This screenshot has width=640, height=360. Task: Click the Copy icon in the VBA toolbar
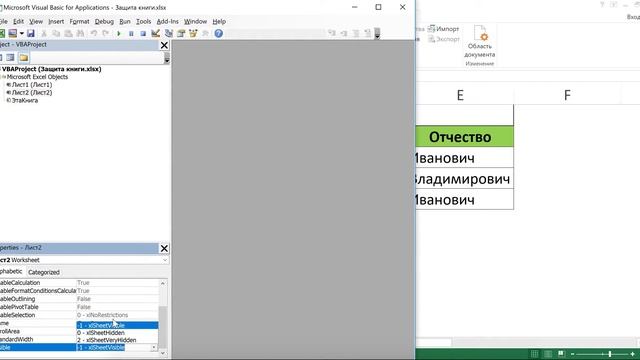click(56, 33)
